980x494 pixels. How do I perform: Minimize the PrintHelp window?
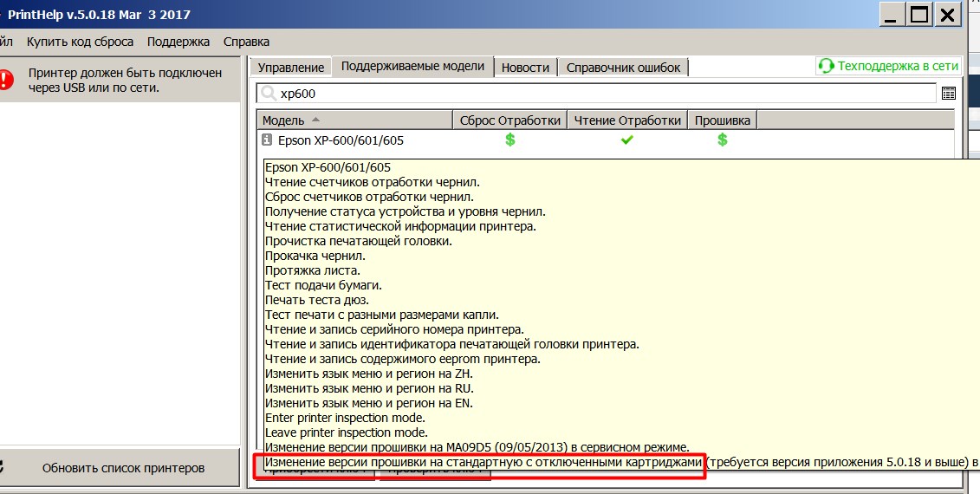pyautogui.click(x=891, y=15)
